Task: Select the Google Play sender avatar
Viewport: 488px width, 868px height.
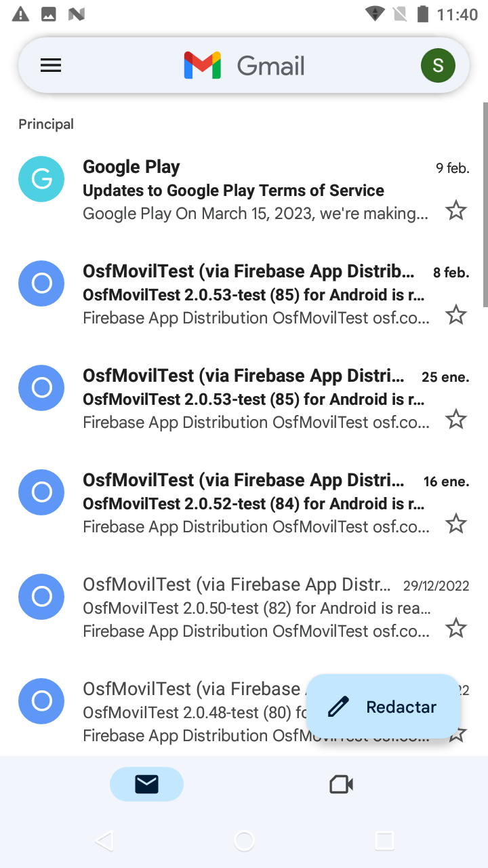Action: pyautogui.click(x=41, y=179)
